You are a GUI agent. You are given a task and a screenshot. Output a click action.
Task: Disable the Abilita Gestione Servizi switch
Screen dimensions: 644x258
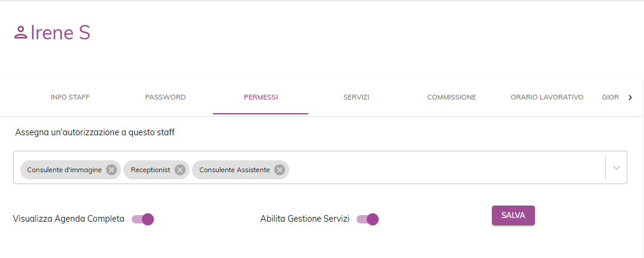368,219
